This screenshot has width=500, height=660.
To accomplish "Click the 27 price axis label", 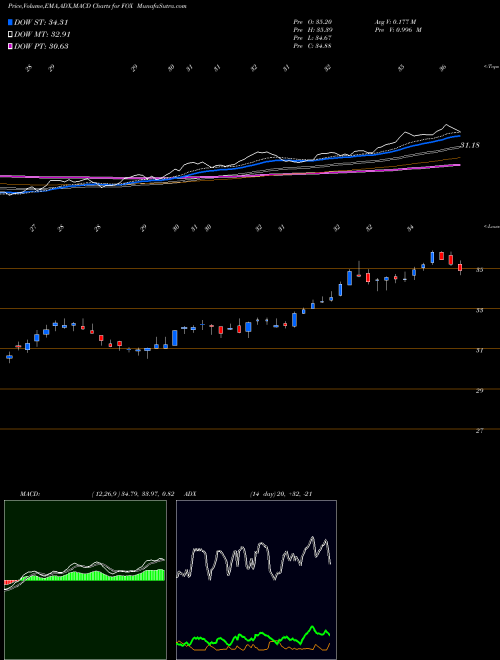I will coord(479,431).
